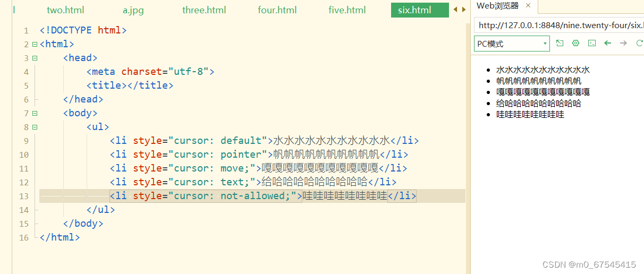This screenshot has width=644, height=274.
Task: Click the title tag line of code
Action: 130,85
